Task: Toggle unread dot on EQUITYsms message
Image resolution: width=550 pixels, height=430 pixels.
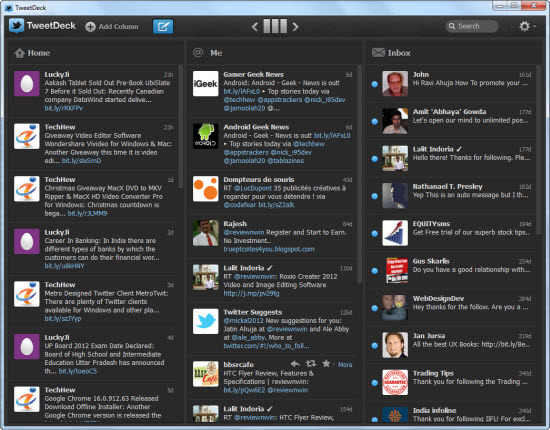Action: [x=375, y=234]
